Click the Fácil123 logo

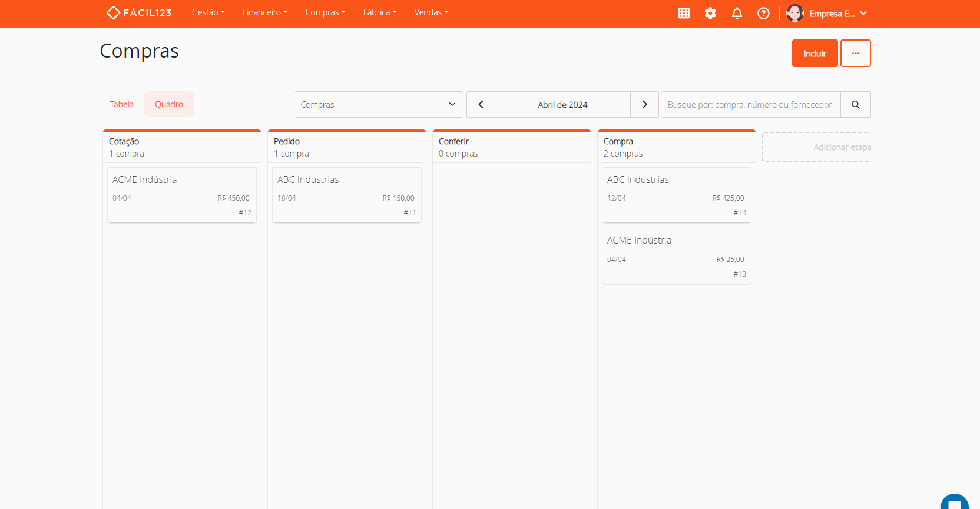(x=139, y=13)
